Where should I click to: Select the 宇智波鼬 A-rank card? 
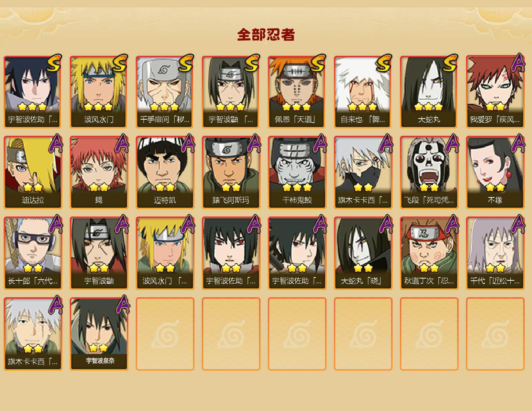[x=99, y=253]
